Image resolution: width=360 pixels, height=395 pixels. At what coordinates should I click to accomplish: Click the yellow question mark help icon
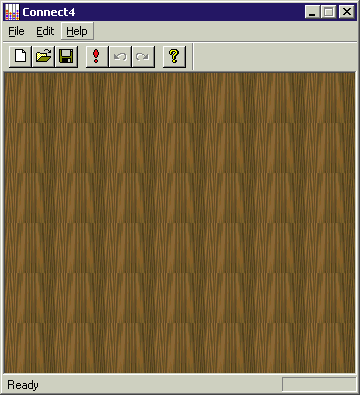(174, 57)
